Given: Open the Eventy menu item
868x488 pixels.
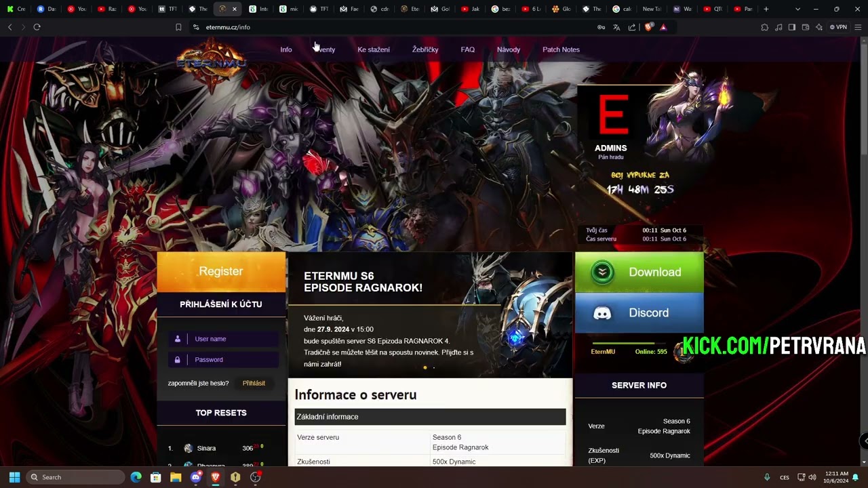Looking at the screenshot, I should coord(325,49).
